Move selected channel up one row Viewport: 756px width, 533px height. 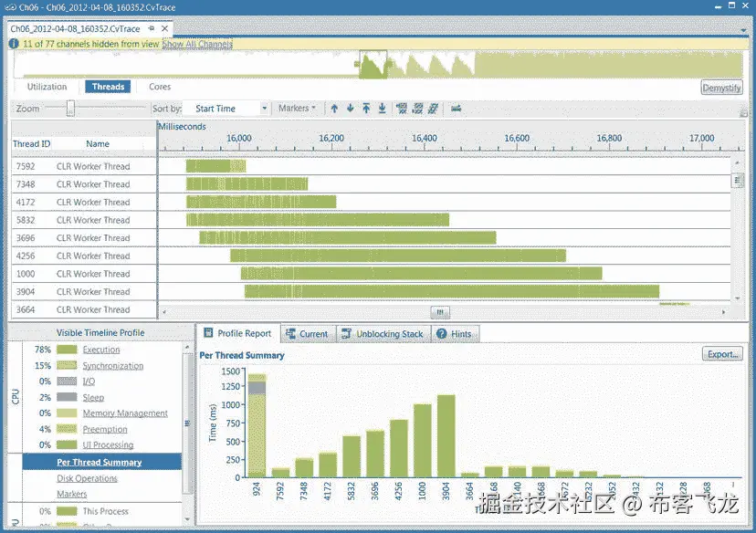click(334, 109)
